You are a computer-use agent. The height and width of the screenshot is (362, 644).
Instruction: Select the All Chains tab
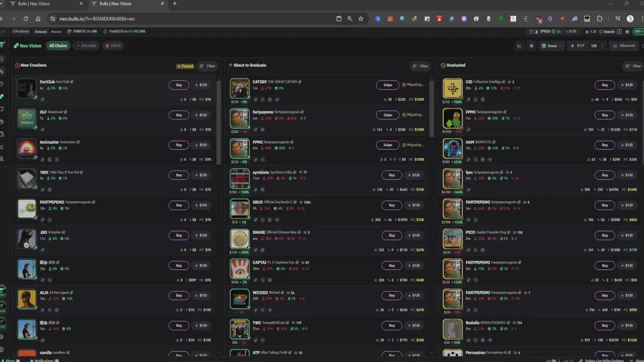pos(58,46)
